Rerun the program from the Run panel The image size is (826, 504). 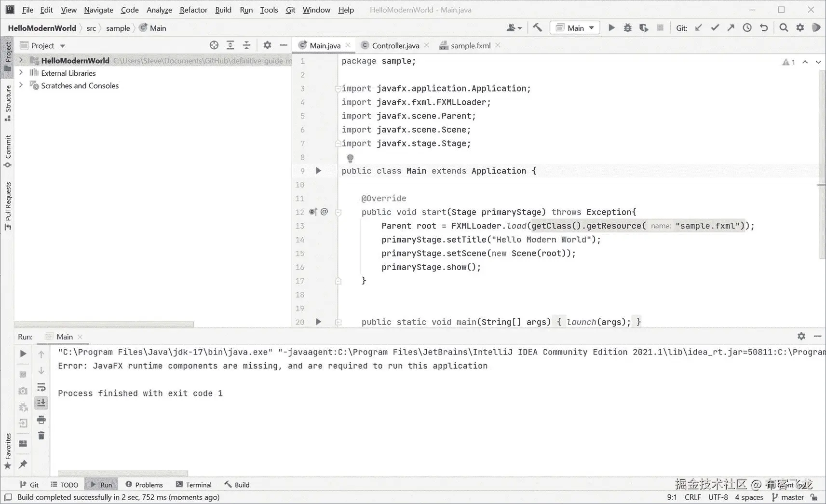point(23,354)
